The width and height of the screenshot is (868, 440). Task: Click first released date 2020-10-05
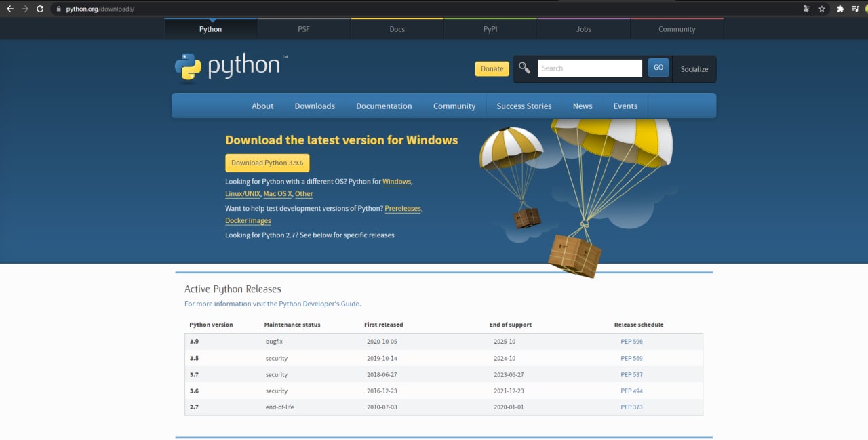382,342
